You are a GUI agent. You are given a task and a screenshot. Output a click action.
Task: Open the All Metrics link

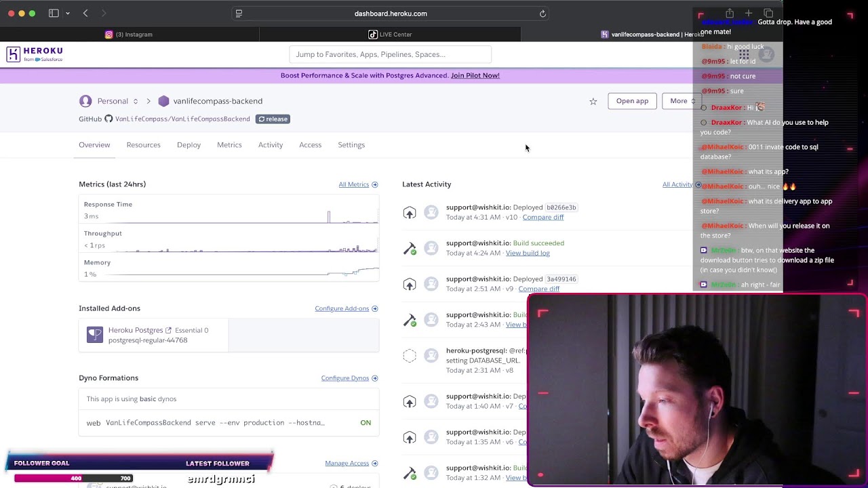(358, 184)
